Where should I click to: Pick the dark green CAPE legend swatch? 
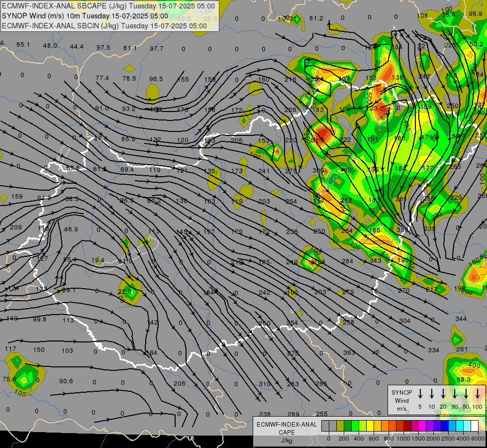(348, 426)
